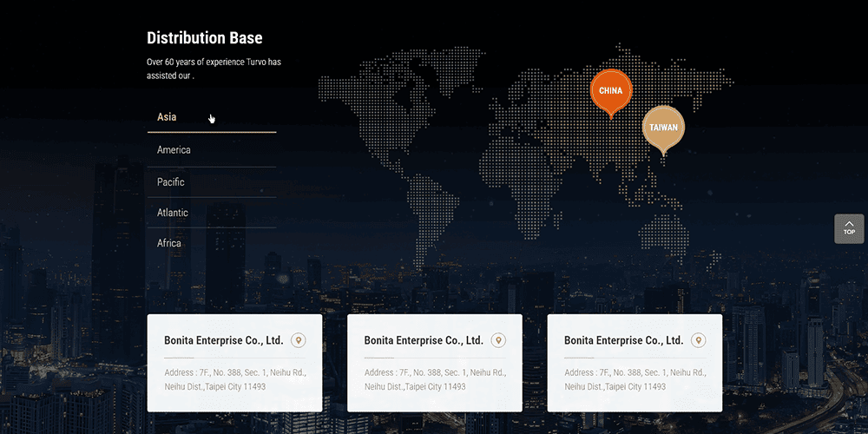This screenshot has height=434, width=868.
Task: Click location icon on the middle company card
Action: 498,340
